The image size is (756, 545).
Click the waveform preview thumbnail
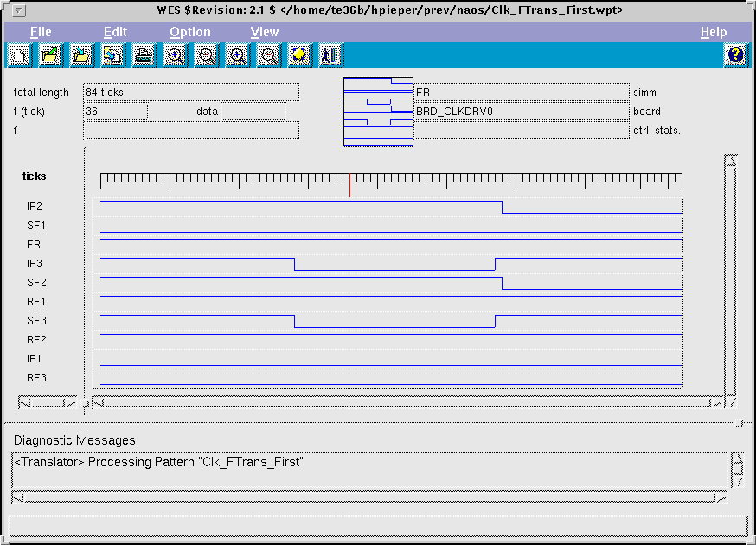click(378, 112)
